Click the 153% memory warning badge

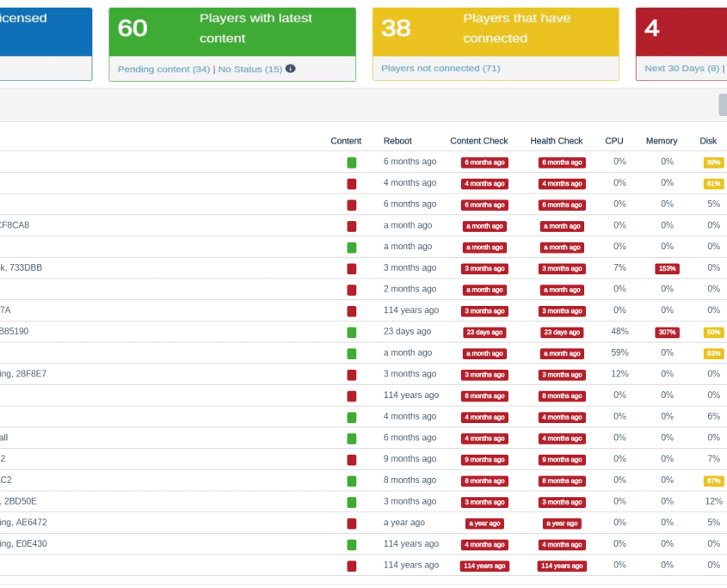667,268
